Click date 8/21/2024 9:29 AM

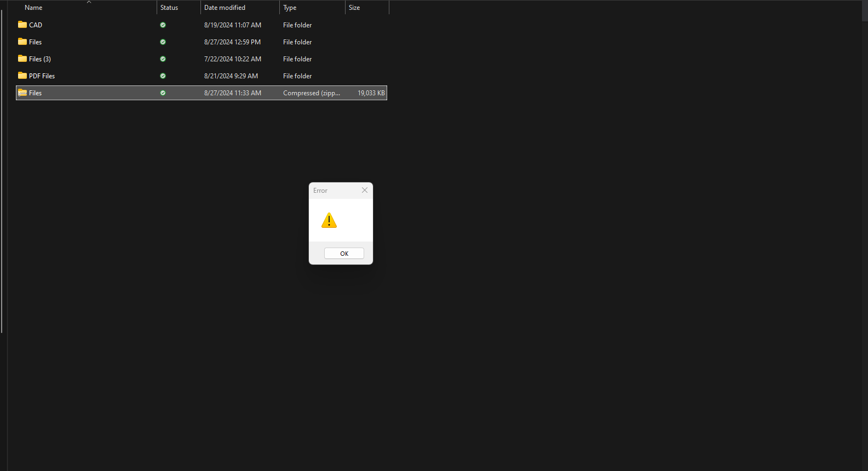pos(231,76)
